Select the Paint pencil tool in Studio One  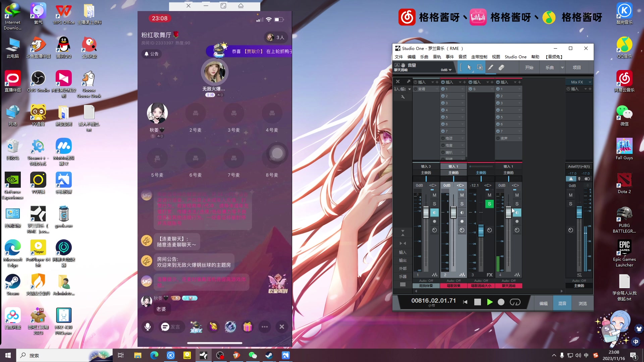click(490, 67)
